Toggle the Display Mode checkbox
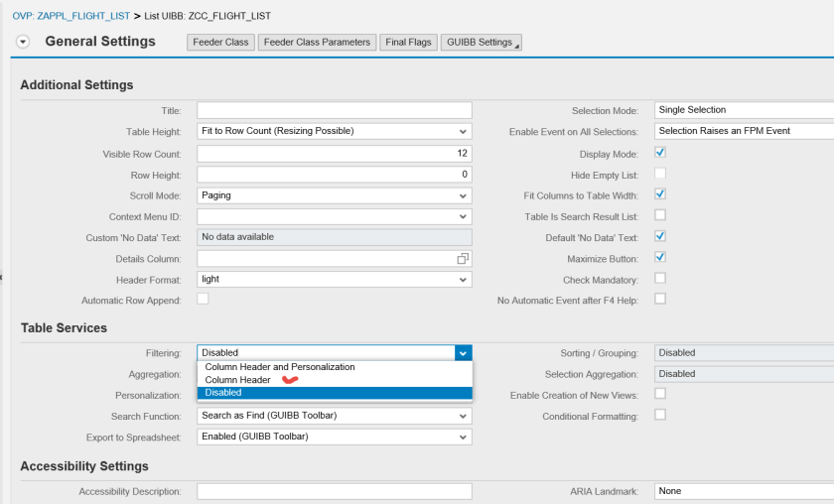Viewport: 834px width, 504px height. 660,153
